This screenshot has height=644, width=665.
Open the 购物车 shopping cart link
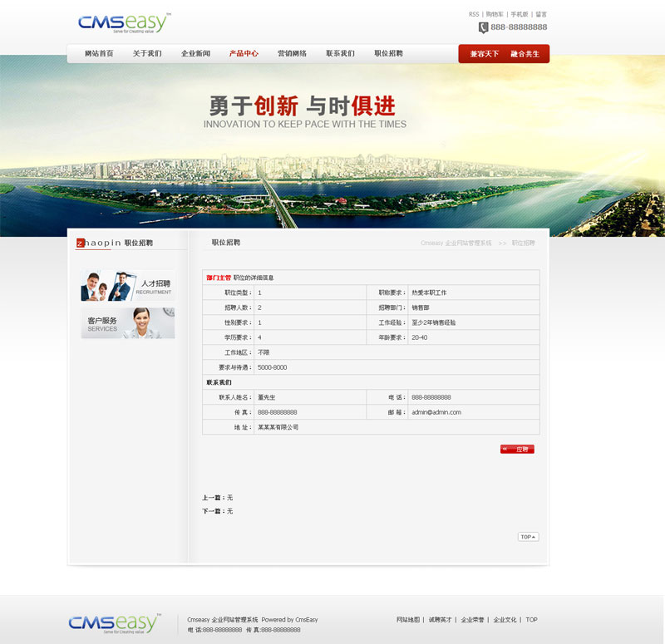pos(495,14)
